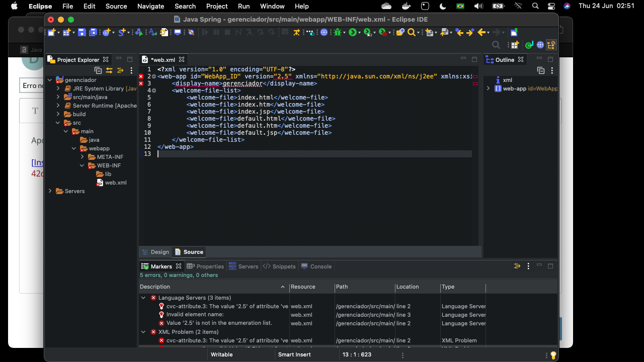
Task: Collapse all in Project Explorer toolbar
Action: [98, 70]
